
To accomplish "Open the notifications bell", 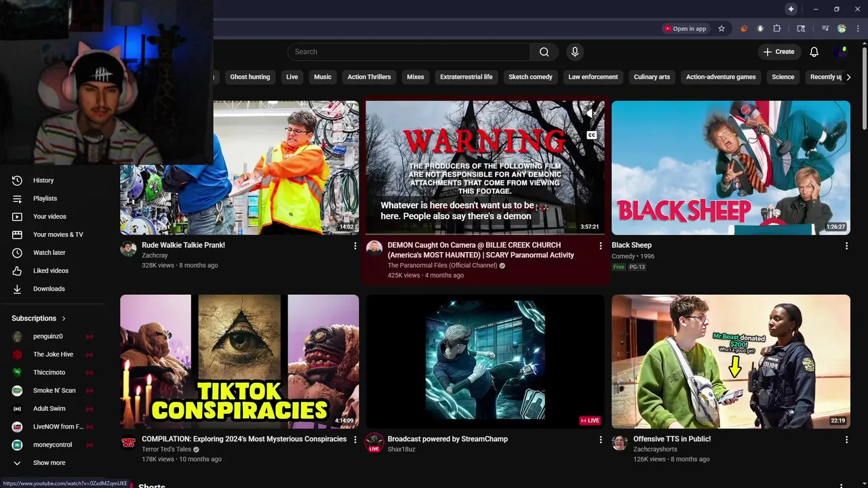I will [814, 52].
